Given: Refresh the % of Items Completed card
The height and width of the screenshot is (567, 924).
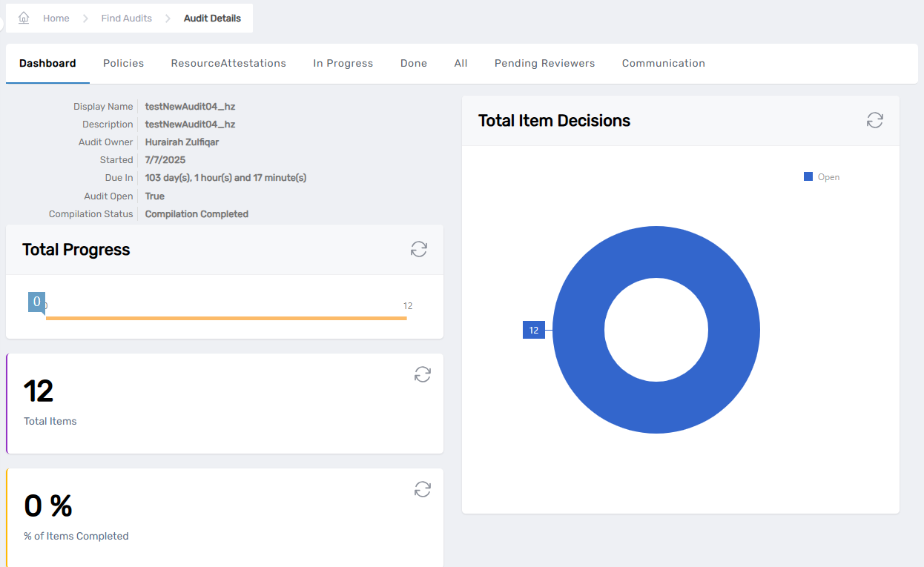Looking at the screenshot, I should [x=423, y=489].
